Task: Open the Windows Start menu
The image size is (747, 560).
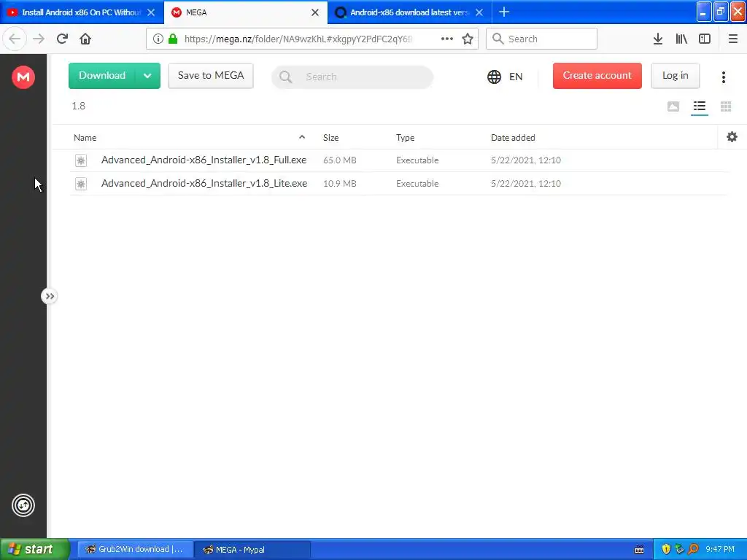Action: 35,549
